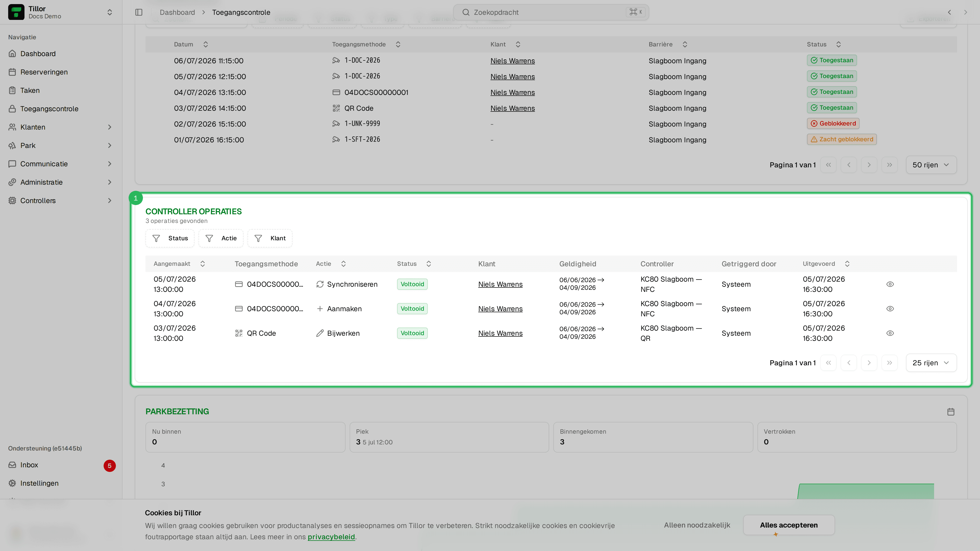Image resolution: width=980 pixels, height=551 pixels.
Task: Go to next page in access log
Action: pos(869,165)
